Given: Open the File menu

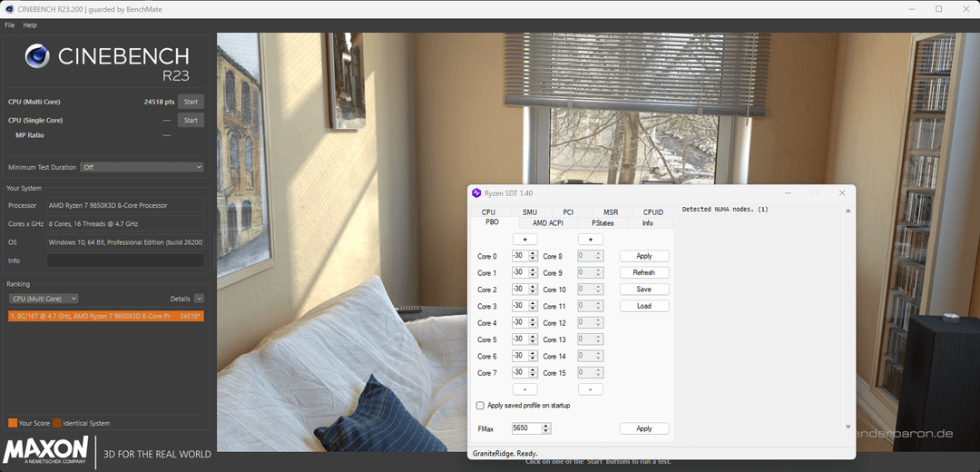Looking at the screenshot, I should (x=10, y=25).
